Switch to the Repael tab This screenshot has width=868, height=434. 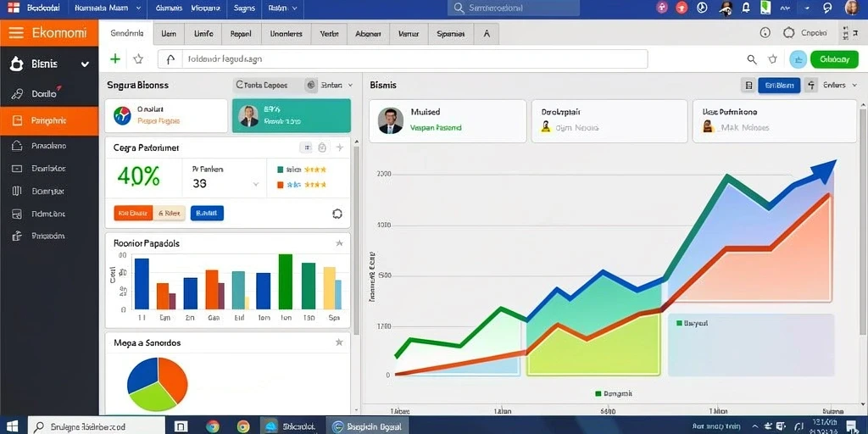point(241,34)
